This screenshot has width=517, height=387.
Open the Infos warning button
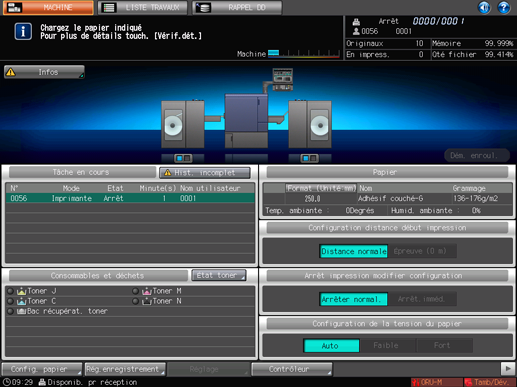pos(44,72)
